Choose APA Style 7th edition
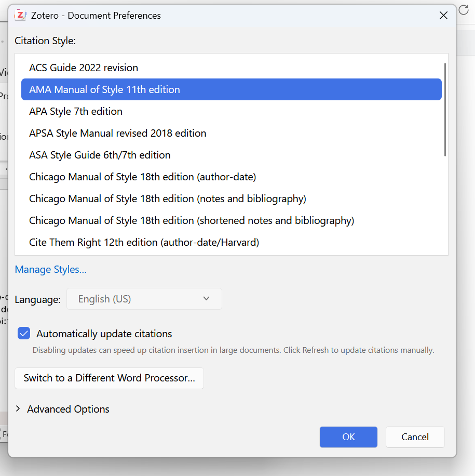475x476 pixels. (x=232, y=111)
